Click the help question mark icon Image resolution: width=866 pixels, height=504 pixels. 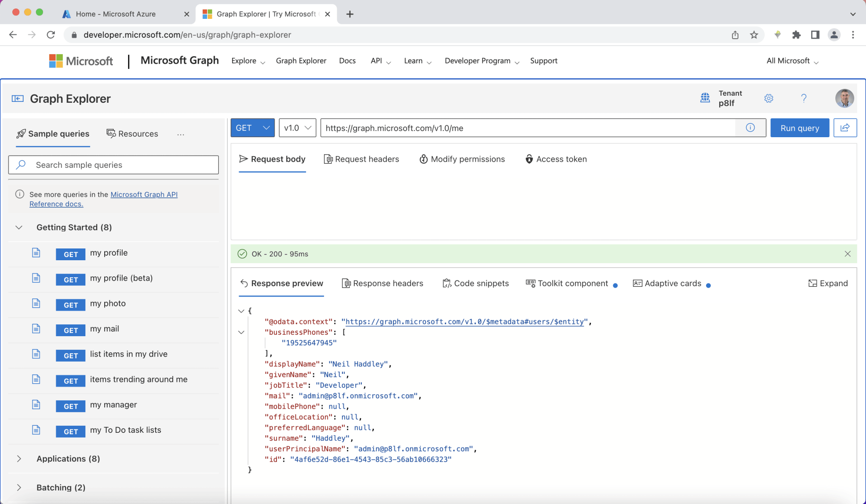point(804,98)
